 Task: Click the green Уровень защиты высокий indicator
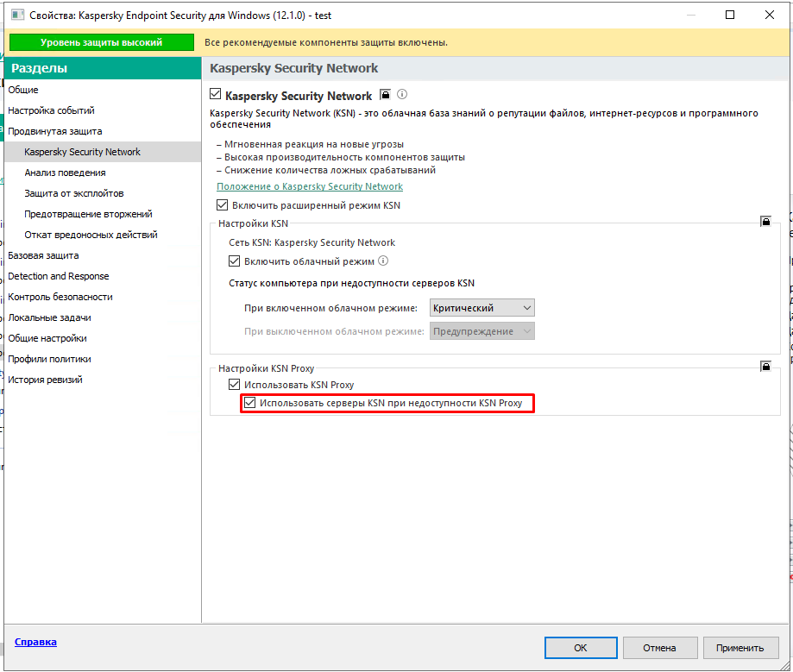pos(102,42)
